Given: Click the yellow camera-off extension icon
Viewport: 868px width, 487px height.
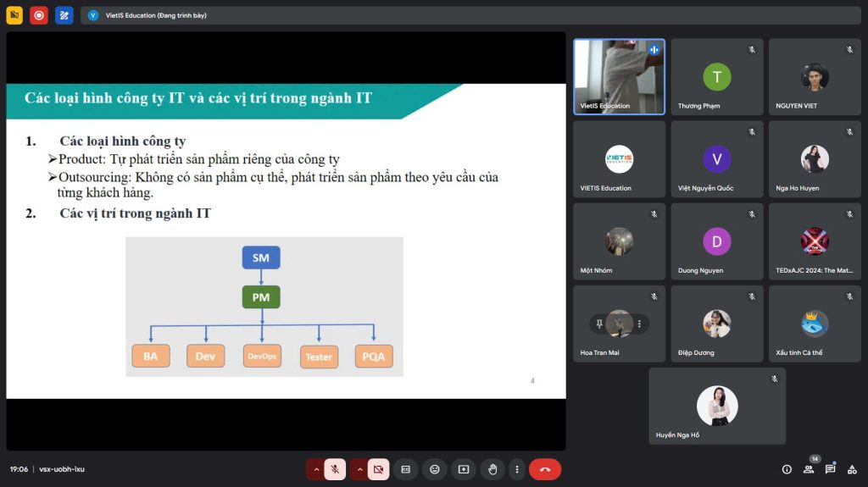Looking at the screenshot, I should tap(14, 15).
